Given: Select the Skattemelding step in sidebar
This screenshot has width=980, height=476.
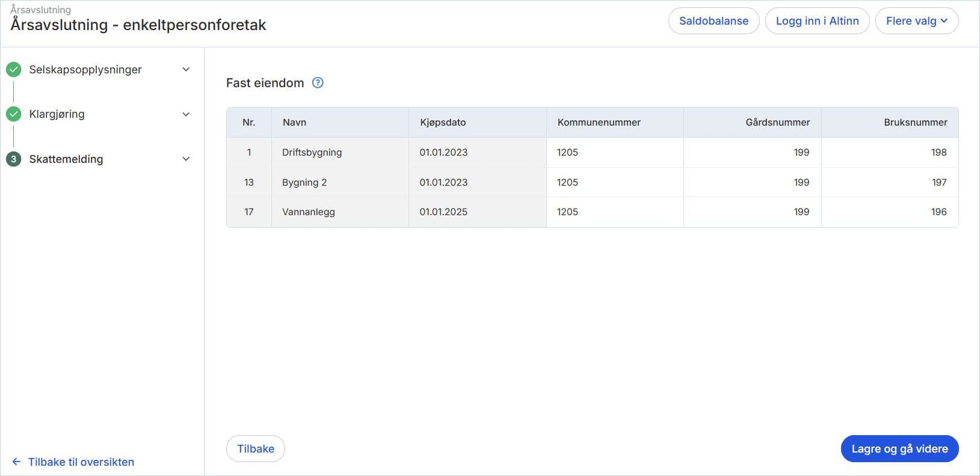Looking at the screenshot, I should pos(66,159).
